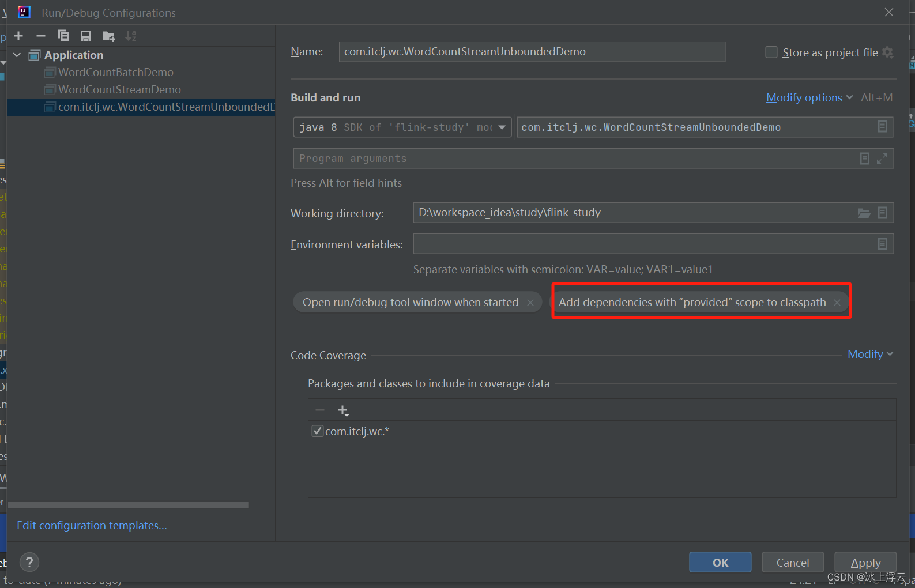Screen dimensions: 915x588
Task: Click the IntelliJ IDEA logo in title bar
Action: tap(24, 12)
